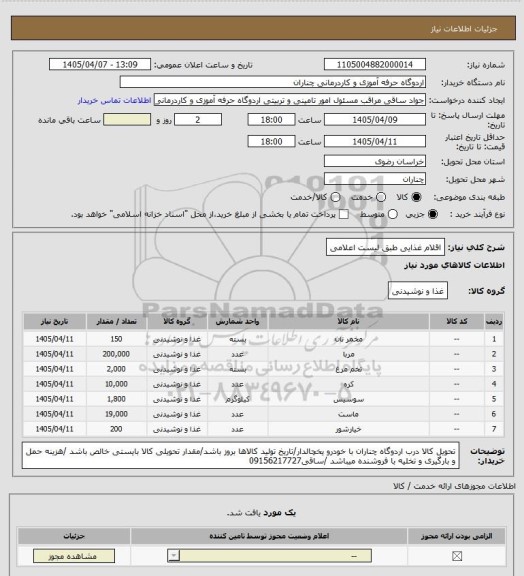Click the delivery province field خراسان رضوی
This screenshot has width=524, height=576.
pyautogui.click(x=375, y=161)
